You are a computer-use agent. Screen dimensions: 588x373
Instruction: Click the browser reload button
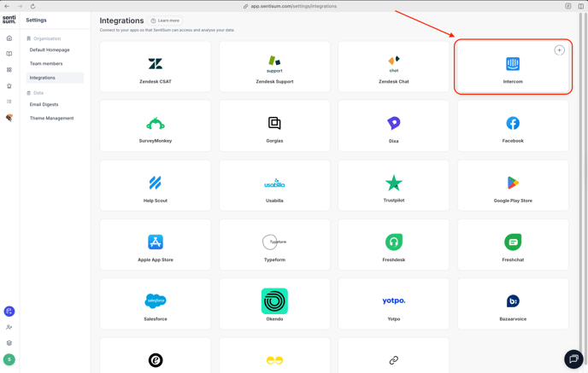pyautogui.click(x=32, y=6)
